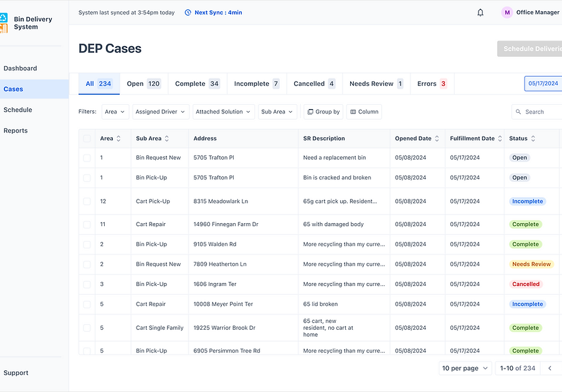Viewport: 562px width, 392px height.
Task: Switch to the Needs Review tab
Action: click(x=376, y=84)
